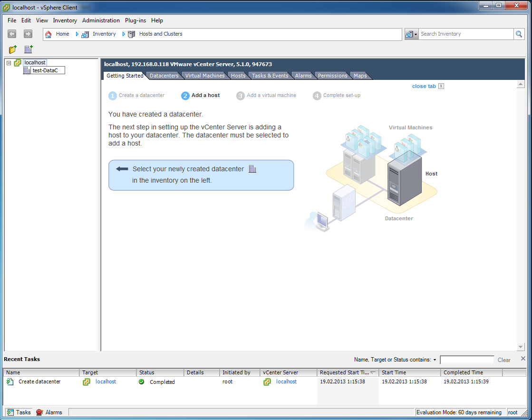Click the vCenter Server column localhost icon
Screen dimensions: 532x420
[x=267, y=381]
